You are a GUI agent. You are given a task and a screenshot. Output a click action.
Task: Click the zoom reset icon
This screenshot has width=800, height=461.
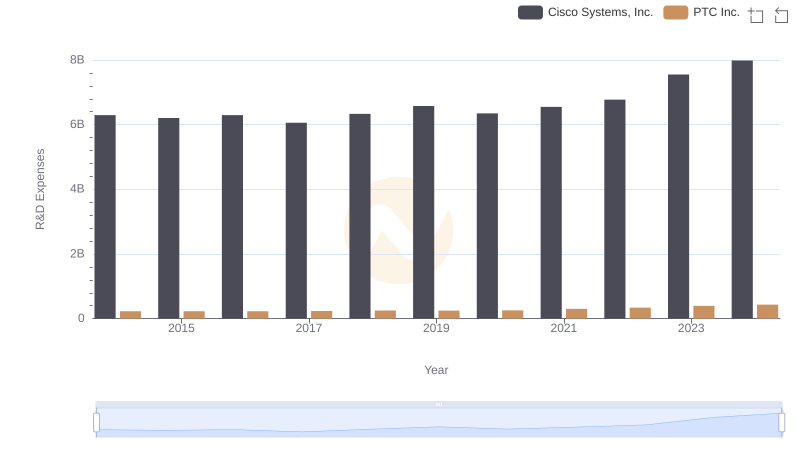(x=781, y=15)
